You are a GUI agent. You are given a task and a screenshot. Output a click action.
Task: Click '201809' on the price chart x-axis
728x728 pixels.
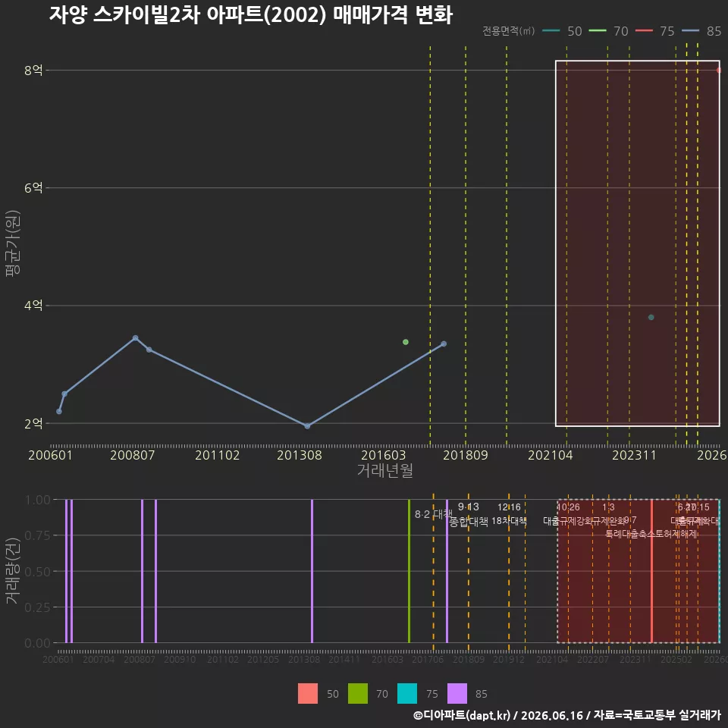pyautogui.click(x=466, y=455)
